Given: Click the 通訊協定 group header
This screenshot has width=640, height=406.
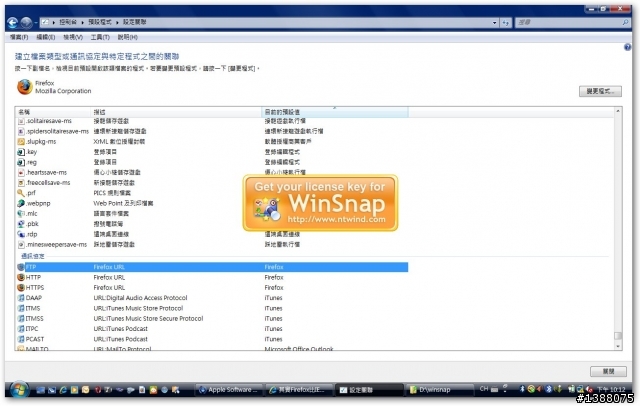Looking at the screenshot, I should coord(33,256).
